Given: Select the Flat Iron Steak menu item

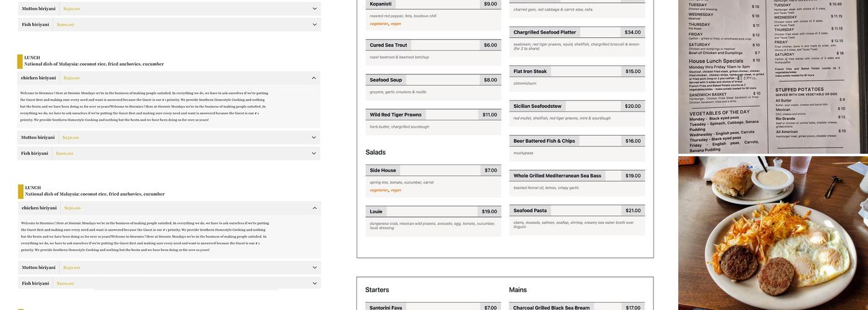Looking at the screenshot, I should pyautogui.click(x=530, y=71).
